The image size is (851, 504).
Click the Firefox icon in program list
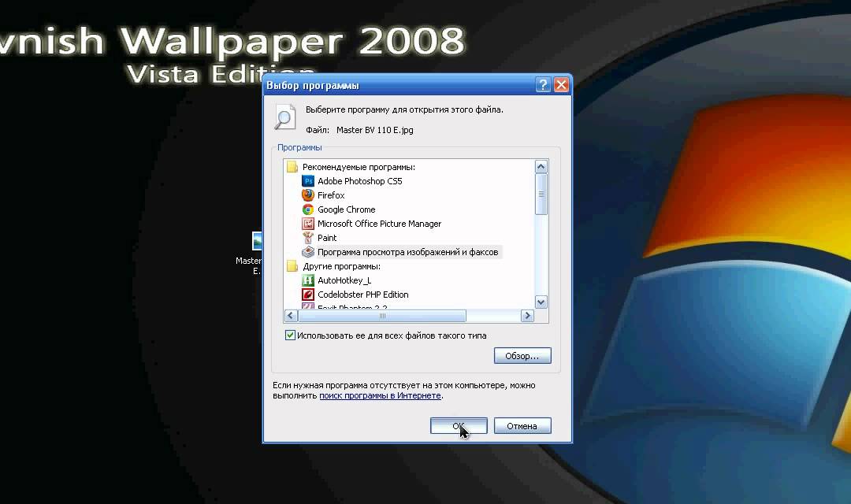pos(308,195)
